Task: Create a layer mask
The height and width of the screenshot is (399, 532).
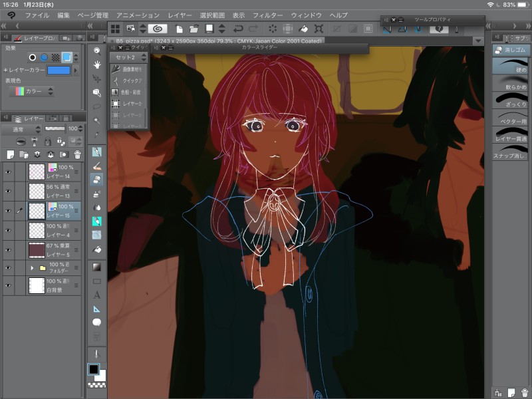Action: [63, 155]
